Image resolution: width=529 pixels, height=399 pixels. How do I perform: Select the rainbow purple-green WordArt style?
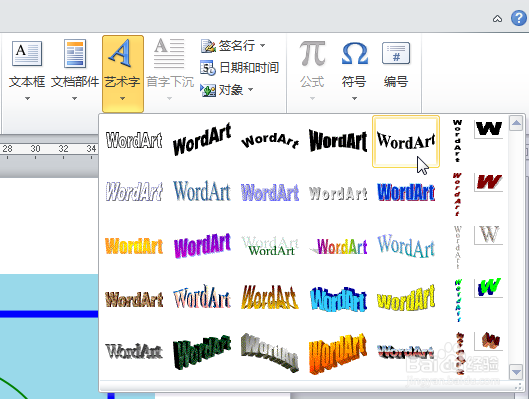(338, 246)
